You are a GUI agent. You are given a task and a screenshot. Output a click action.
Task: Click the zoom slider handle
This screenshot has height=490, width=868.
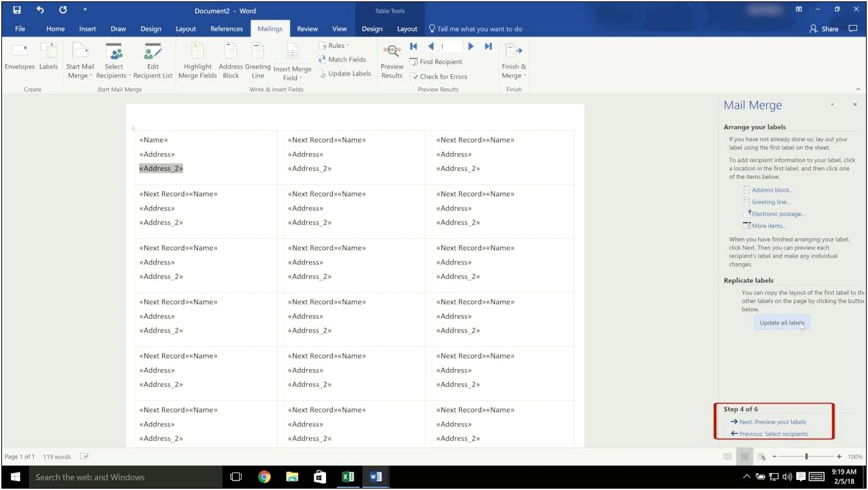coord(806,457)
